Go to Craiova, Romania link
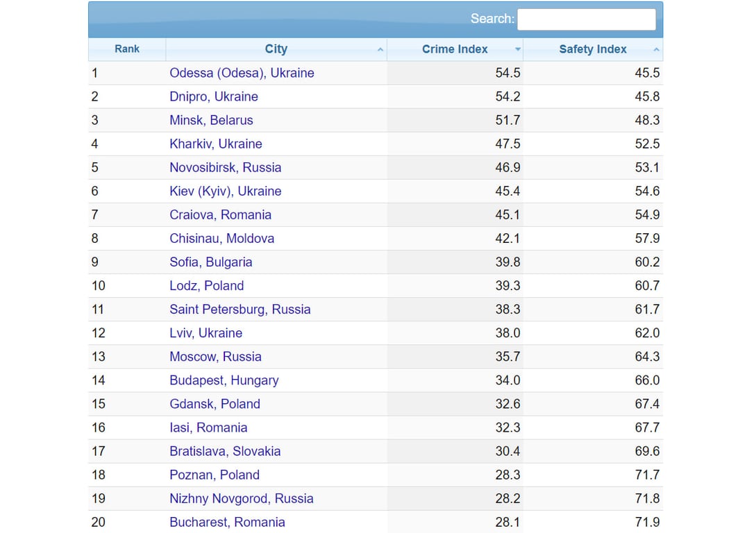This screenshot has width=756, height=533. (220, 214)
